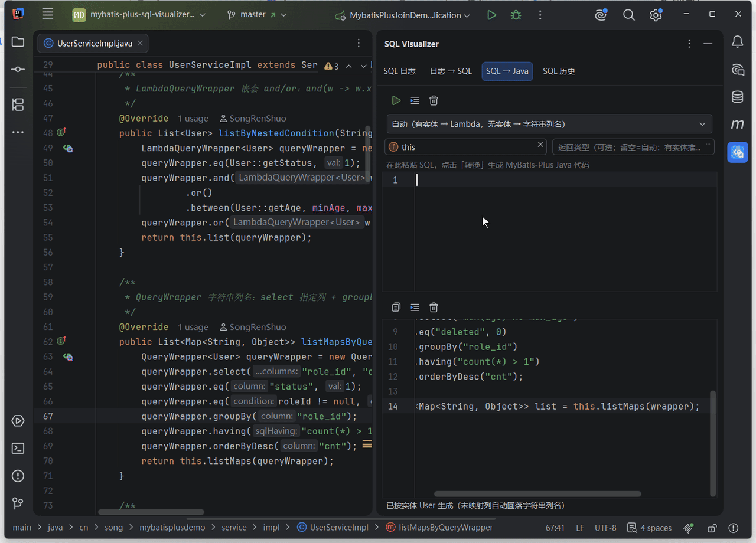Run the SQL to Java conversion

(x=396, y=101)
